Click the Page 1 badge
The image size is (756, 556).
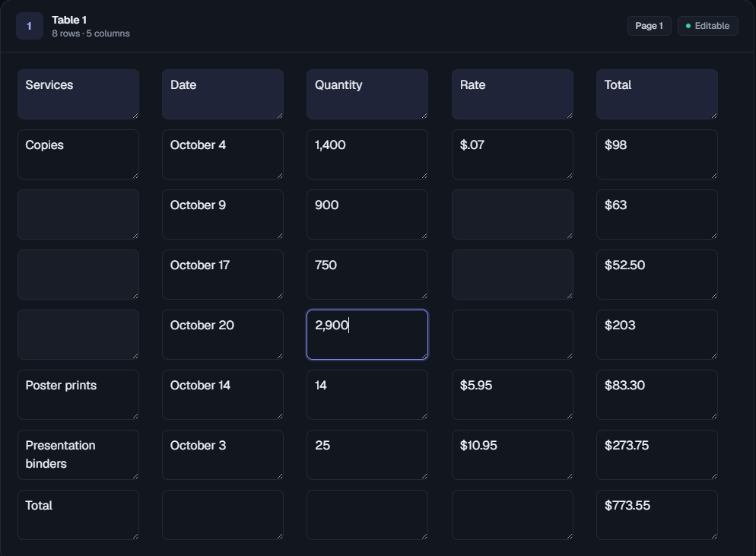649,26
